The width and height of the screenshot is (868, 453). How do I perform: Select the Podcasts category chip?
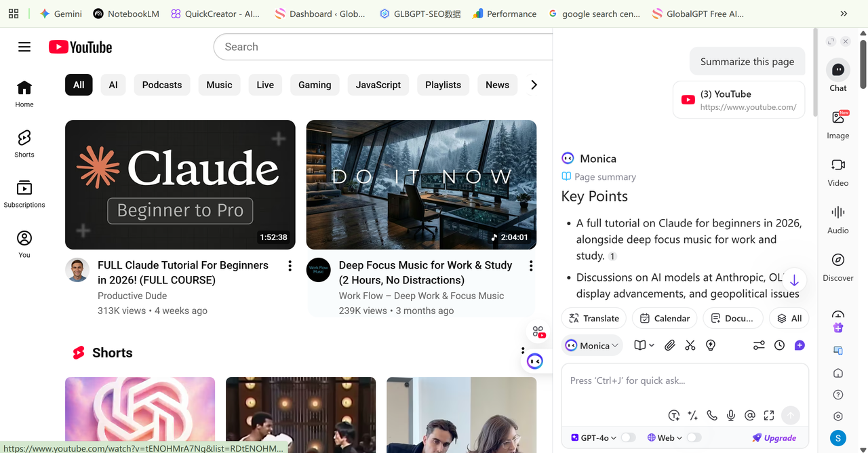(x=162, y=85)
